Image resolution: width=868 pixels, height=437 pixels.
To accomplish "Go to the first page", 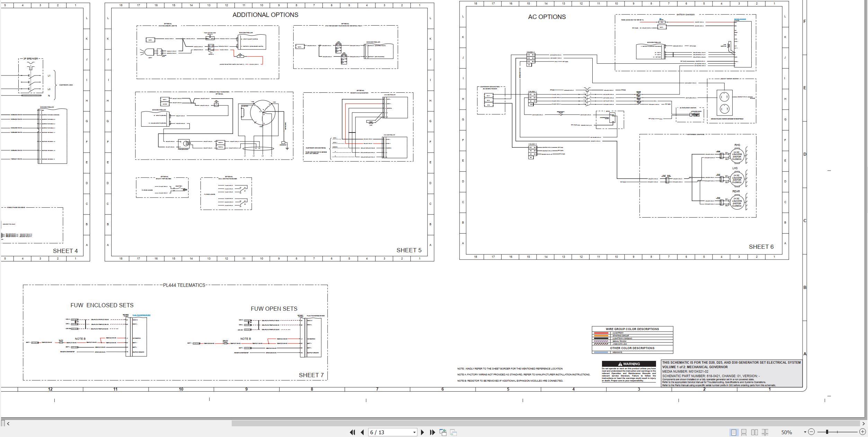I will click(x=352, y=432).
